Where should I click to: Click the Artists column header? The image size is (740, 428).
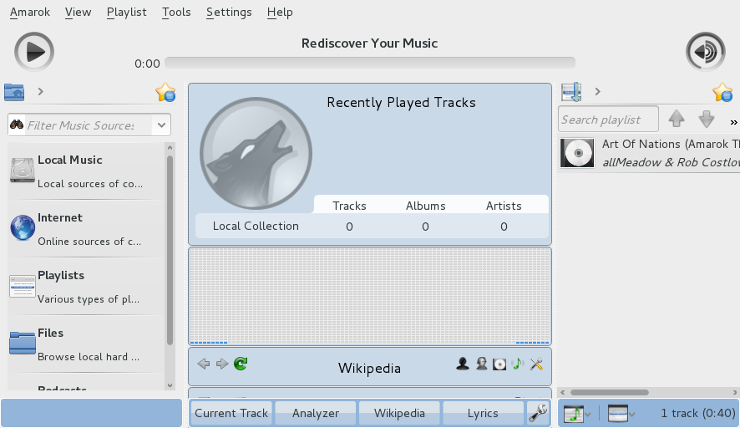(x=504, y=206)
